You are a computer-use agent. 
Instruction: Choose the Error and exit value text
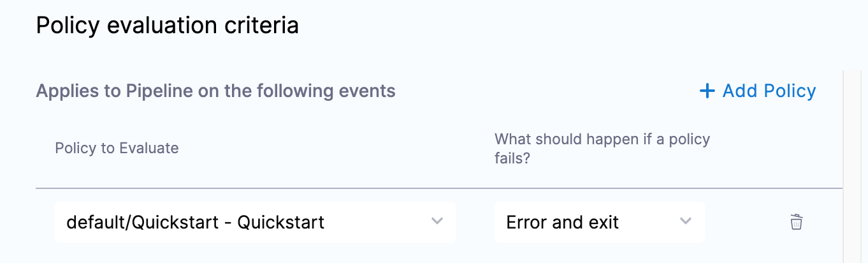tap(563, 222)
